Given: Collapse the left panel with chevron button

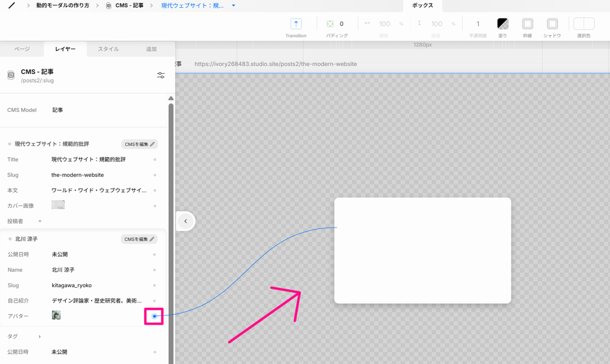Looking at the screenshot, I should pyautogui.click(x=186, y=221).
